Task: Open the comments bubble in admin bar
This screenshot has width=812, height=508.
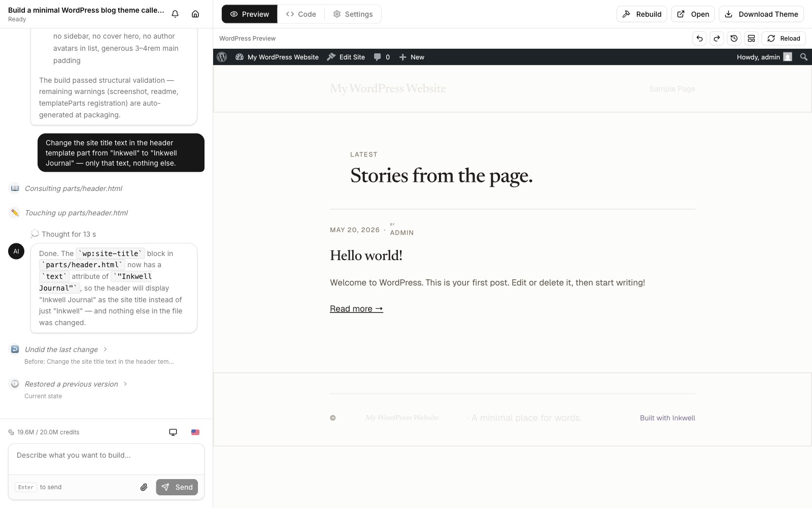Action: 382,57
